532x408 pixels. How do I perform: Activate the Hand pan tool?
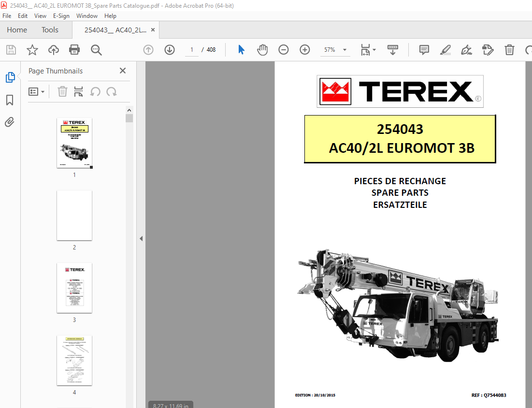point(262,50)
